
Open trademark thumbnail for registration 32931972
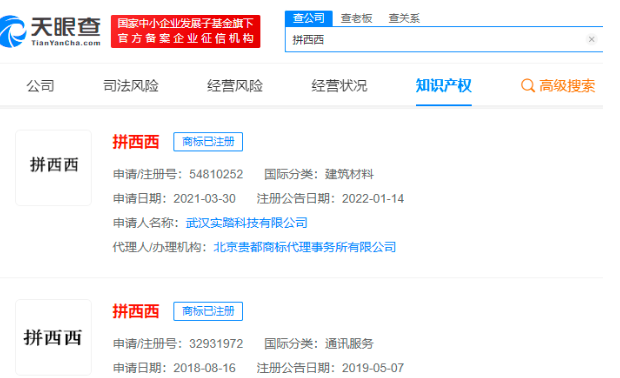[x=53, y=337]
